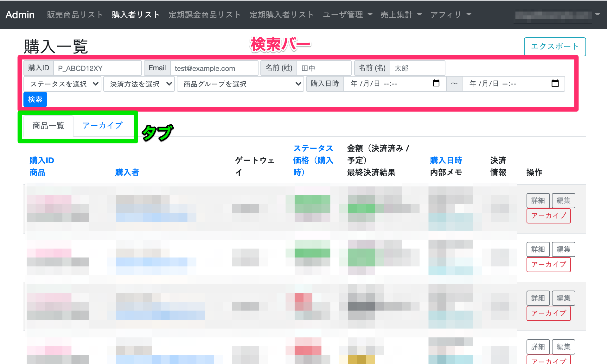Go to 販売商品リスト page
Viewport: 607px width, 364px height.
click(75, 15)
